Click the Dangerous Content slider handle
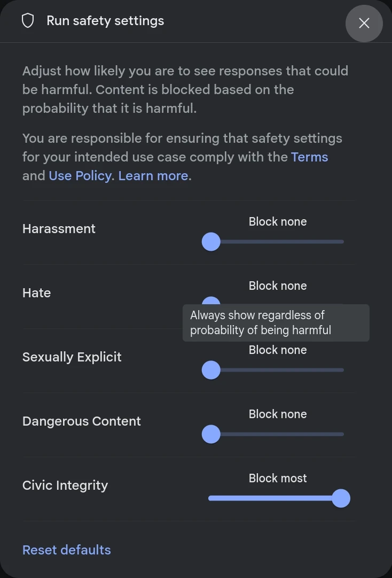 [x=211, y=434]
